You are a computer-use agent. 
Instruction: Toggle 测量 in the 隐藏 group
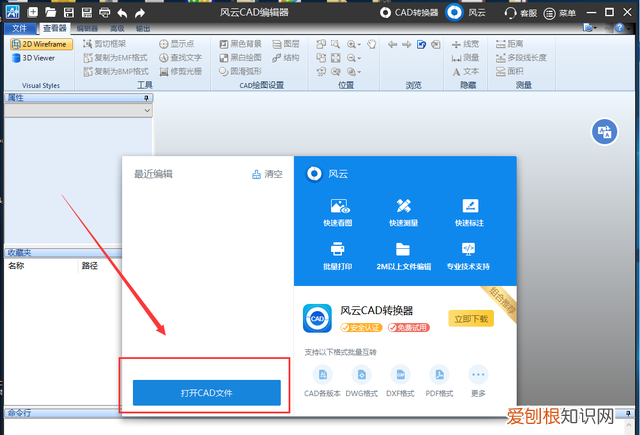[465, 58]
